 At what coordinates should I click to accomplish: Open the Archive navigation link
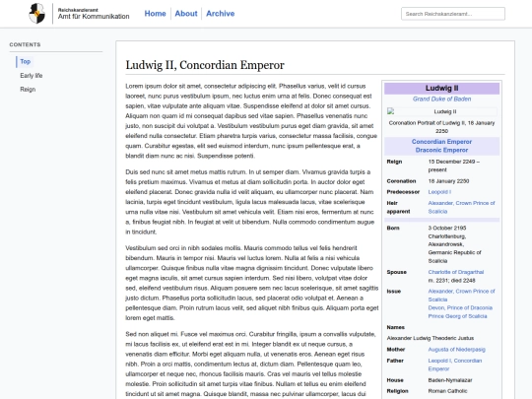[221, 14]
